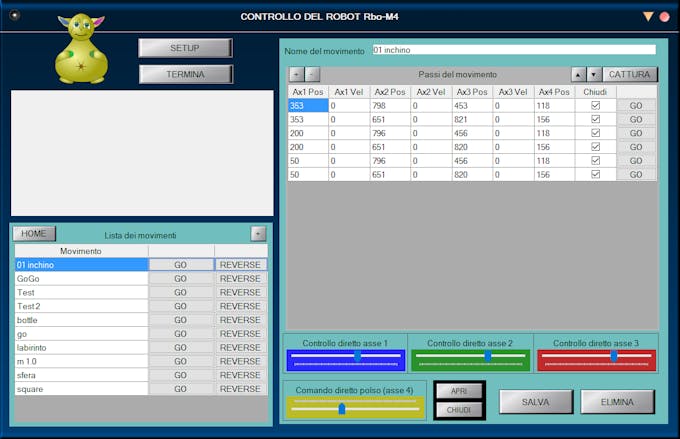Image resolution: width=680 pixels, height=439 pixels.
Task: Run REVERSE for labirinto movement
Action: point(241,347)
